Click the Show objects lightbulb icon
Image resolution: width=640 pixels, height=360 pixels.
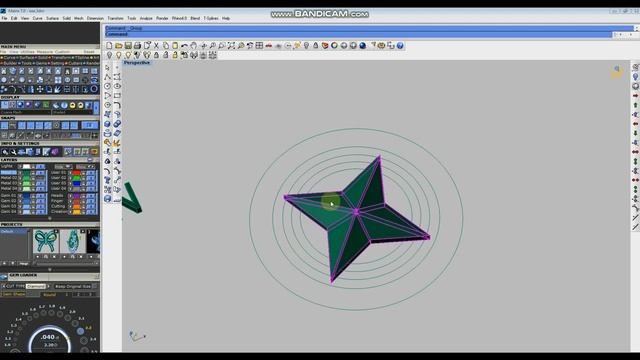pos(118,55)
